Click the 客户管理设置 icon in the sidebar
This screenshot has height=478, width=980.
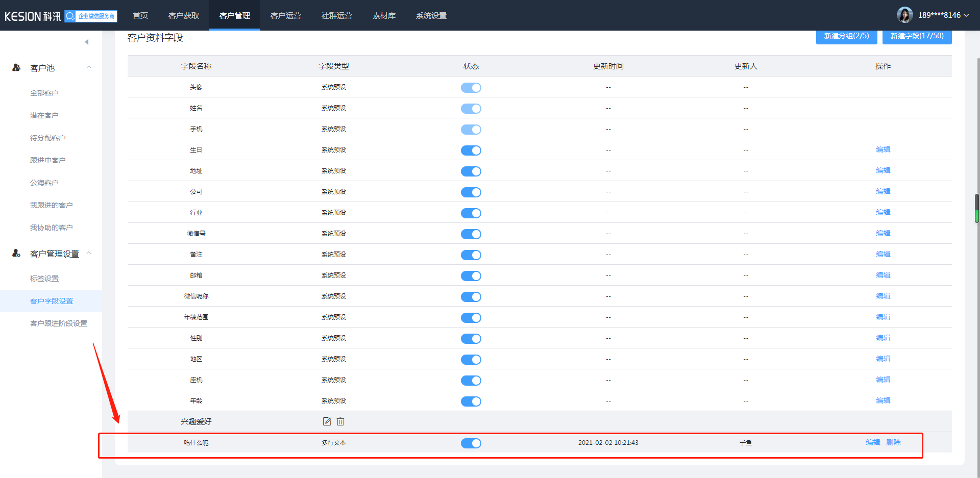pyautogui.click(x=16, y=253)
